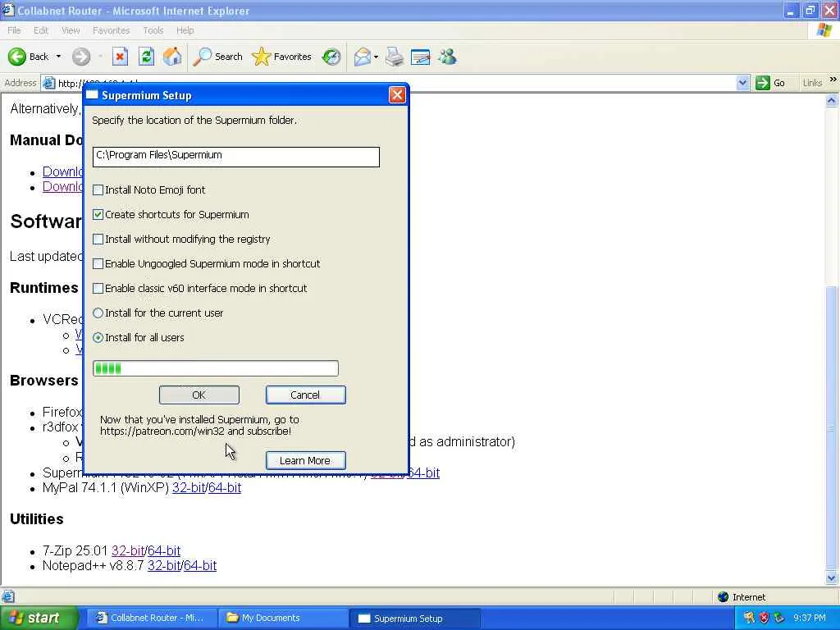Click the Mail envelope icon
This screenshot has width=840, height=630.
[x=362, y=57]
